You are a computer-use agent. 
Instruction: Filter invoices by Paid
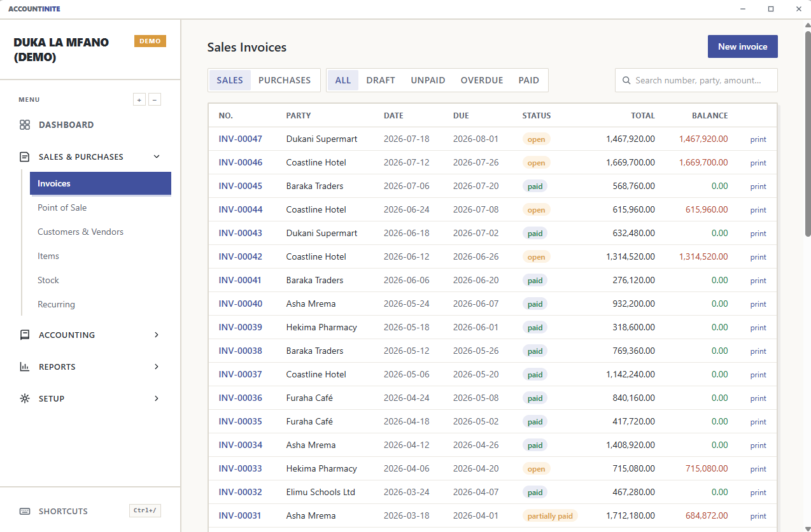529,80
